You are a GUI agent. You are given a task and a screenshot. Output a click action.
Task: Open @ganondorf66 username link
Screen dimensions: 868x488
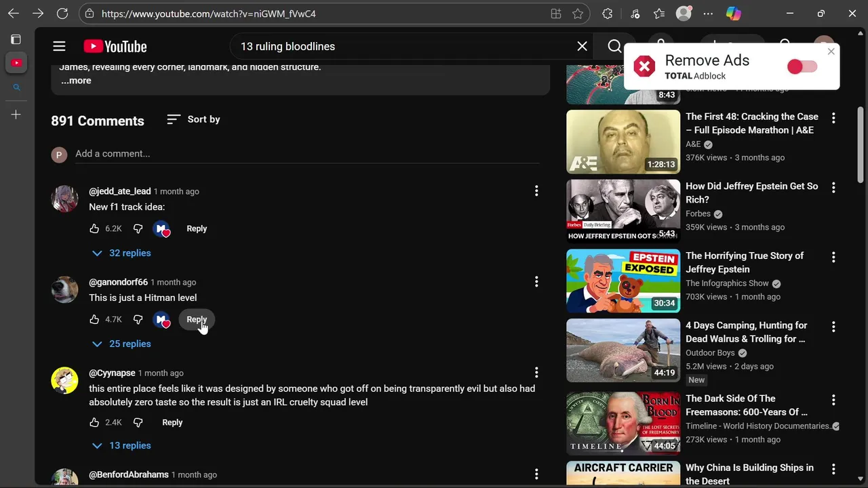(x=118, y=282)
